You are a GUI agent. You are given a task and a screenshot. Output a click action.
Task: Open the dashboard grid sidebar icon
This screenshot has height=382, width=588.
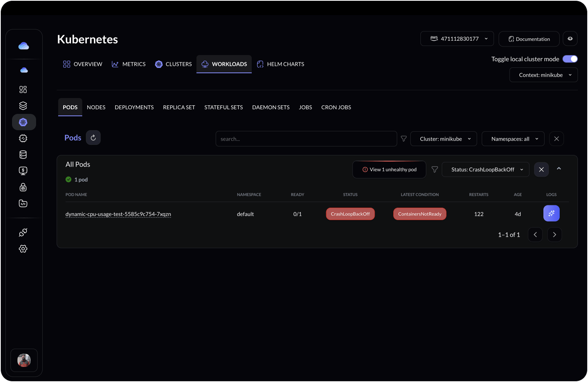click(23, 89)
